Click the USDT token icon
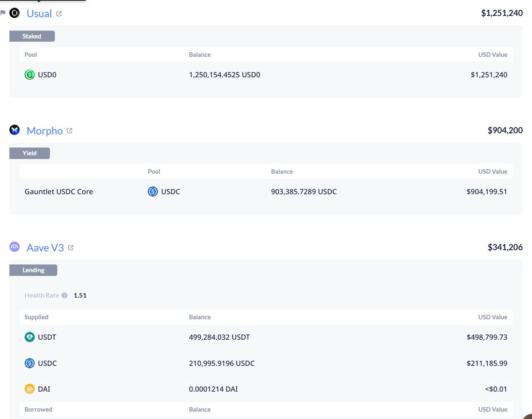 click(x=29, y=337)
